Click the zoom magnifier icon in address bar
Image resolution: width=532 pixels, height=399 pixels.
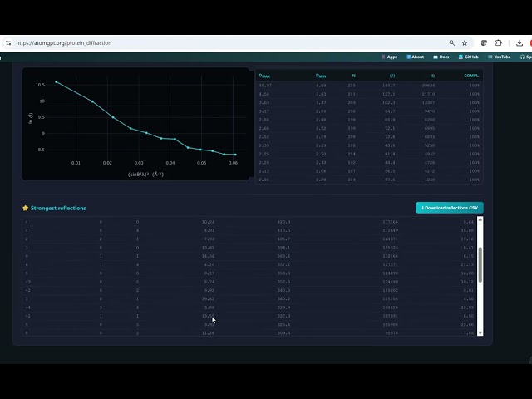point(451,42)
